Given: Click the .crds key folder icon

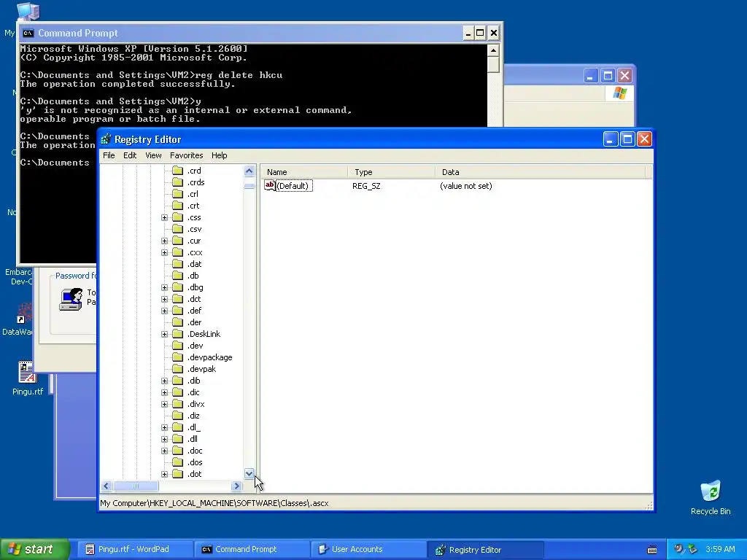Looking at the screenshot, I should pos(178,182).
